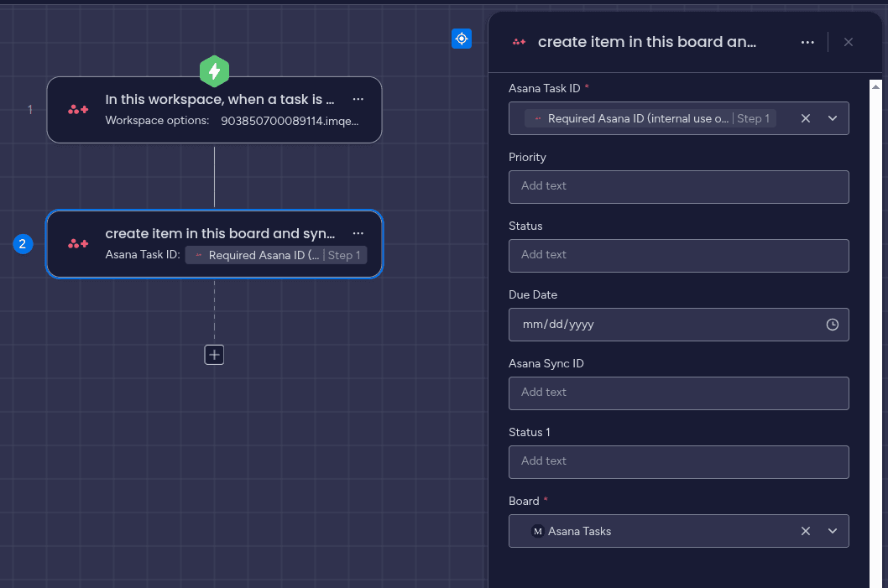
Task: Click the Asana icon on the create item step
Action: [77, 244]
